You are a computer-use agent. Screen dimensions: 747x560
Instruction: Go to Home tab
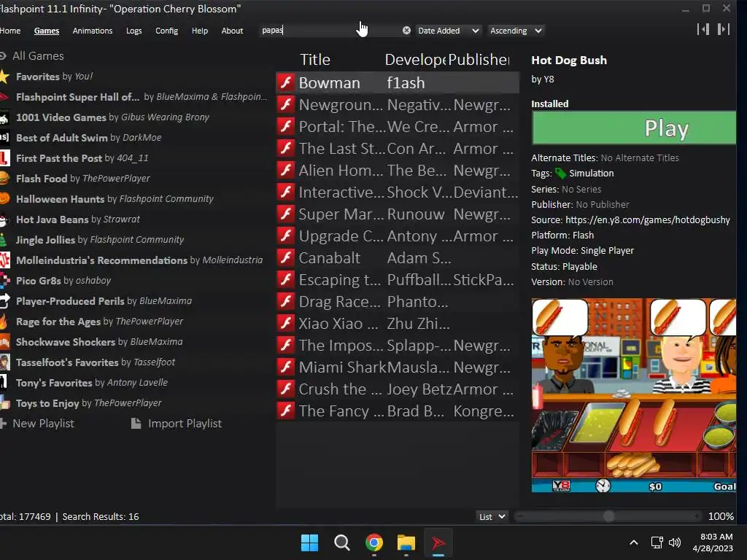point(10,31)
